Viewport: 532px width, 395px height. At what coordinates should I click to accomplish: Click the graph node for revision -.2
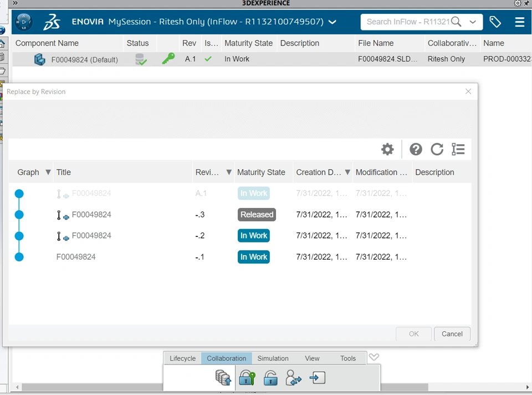[x=19, y=236]
